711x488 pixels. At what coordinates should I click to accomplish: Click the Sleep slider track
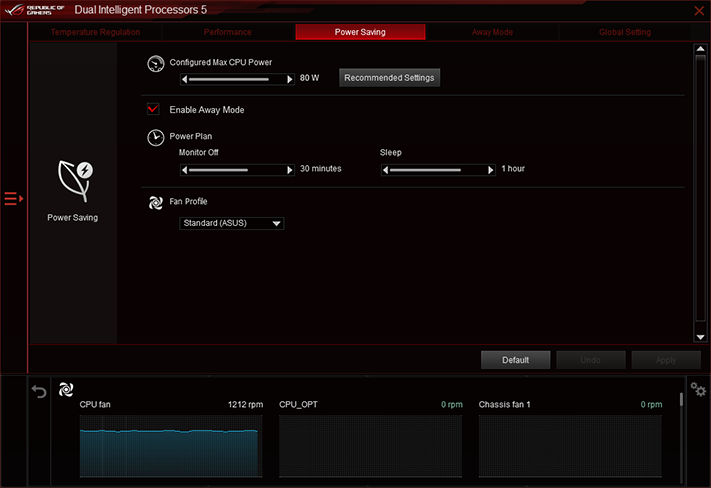[438, 170]
